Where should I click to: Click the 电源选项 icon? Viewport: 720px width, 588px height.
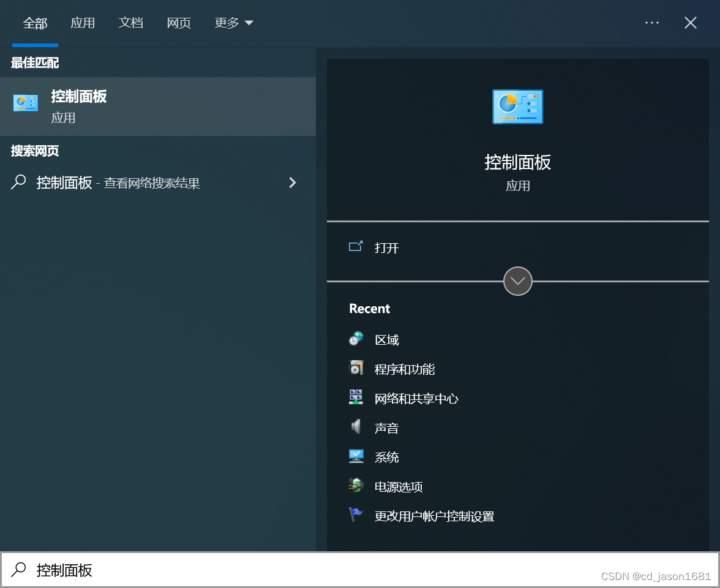356,486
